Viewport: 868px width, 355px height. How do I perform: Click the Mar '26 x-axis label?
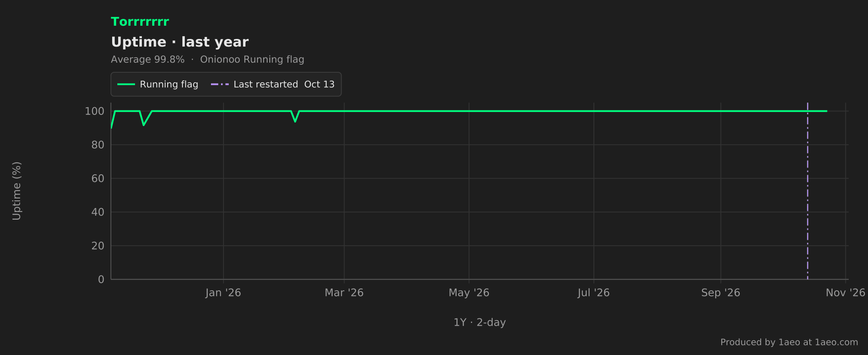pyautogui.click(x=344, y=293)
